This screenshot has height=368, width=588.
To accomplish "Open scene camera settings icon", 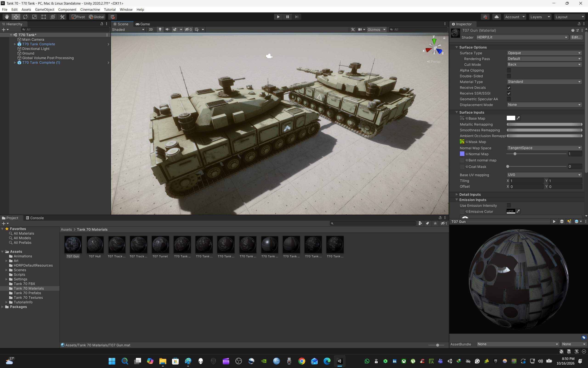I will click(360, 29).
